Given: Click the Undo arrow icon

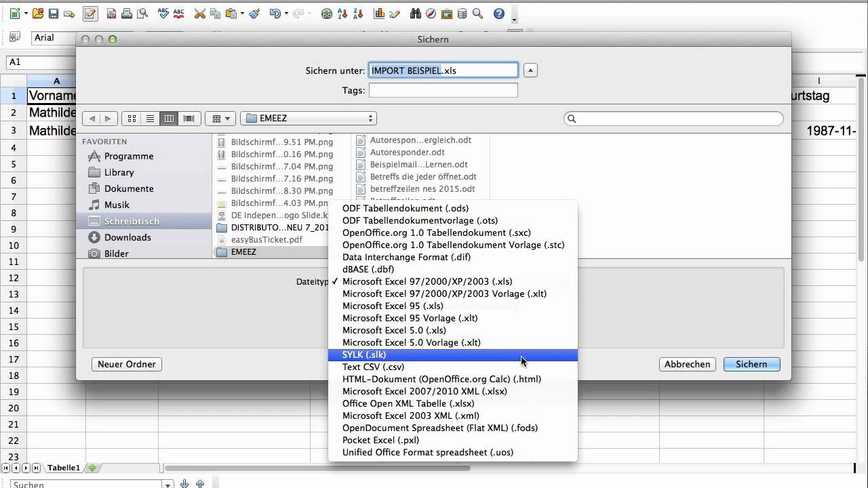Looking at the screenshot, I should click(x=275, y=13).
